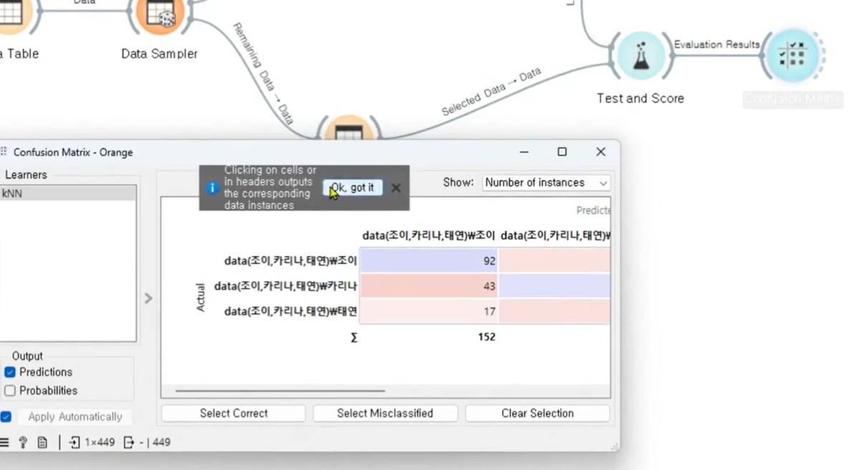Select matrix cell with value 17
The image size is (868, 470).
click(428, 311)
